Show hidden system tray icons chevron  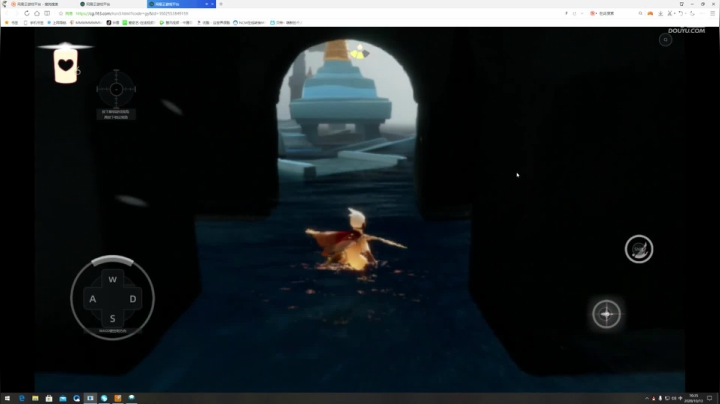[x=647, y=398]
